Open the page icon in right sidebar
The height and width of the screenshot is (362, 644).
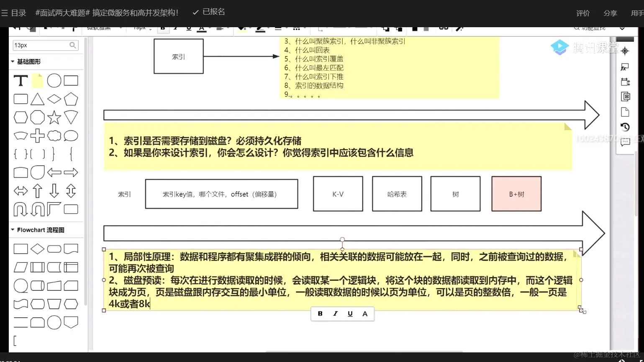(625, 112)
